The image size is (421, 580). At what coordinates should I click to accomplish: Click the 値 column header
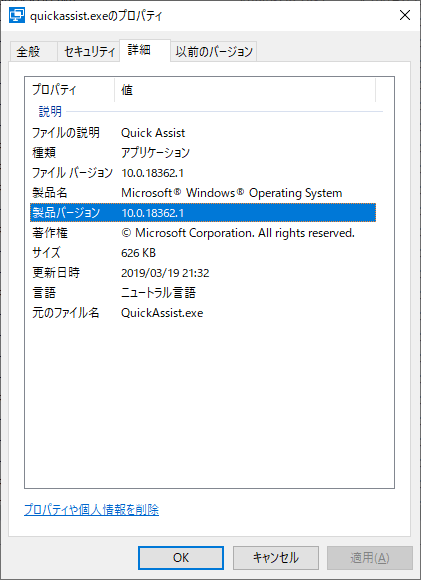point(245,90)
